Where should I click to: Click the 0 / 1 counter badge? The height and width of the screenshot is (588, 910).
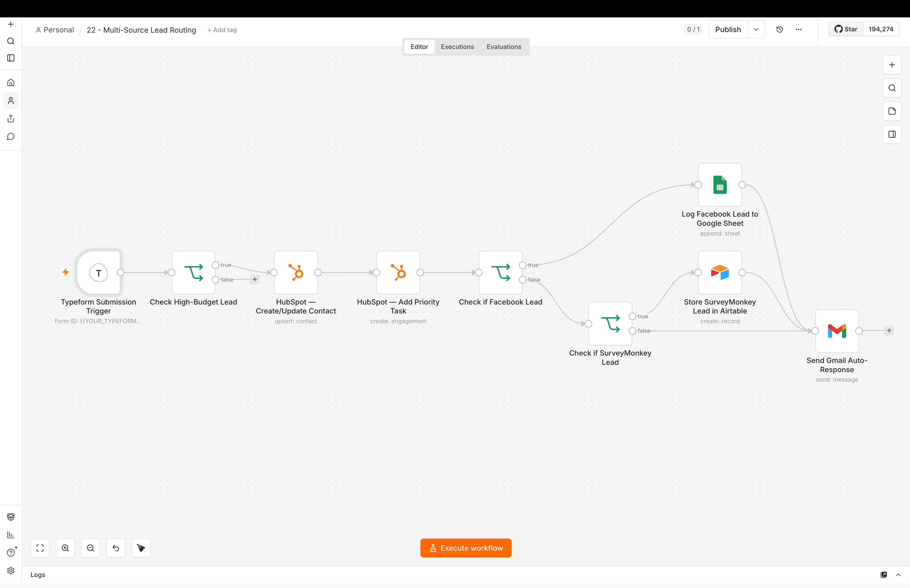coord(693,29)
